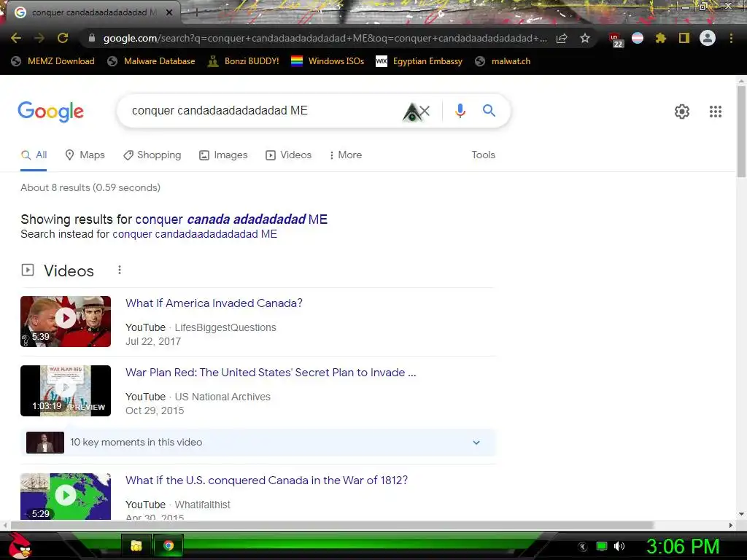Open the Bonzi BUDDY! bookmark
This screenshot has height=560, width=747.
tap(244, 61)
